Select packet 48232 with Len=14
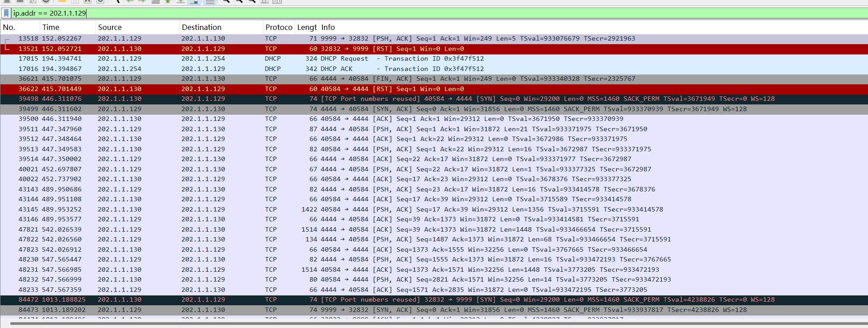 tap(434, 279)
